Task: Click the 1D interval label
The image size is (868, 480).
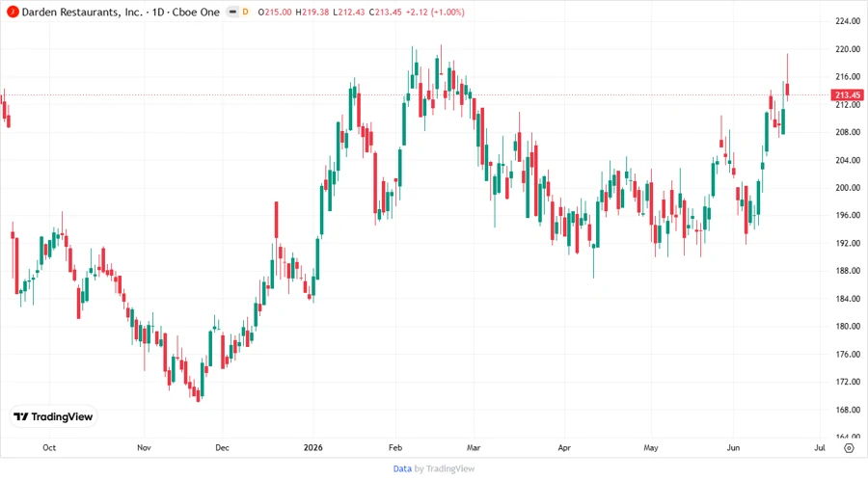Action: 158,12
